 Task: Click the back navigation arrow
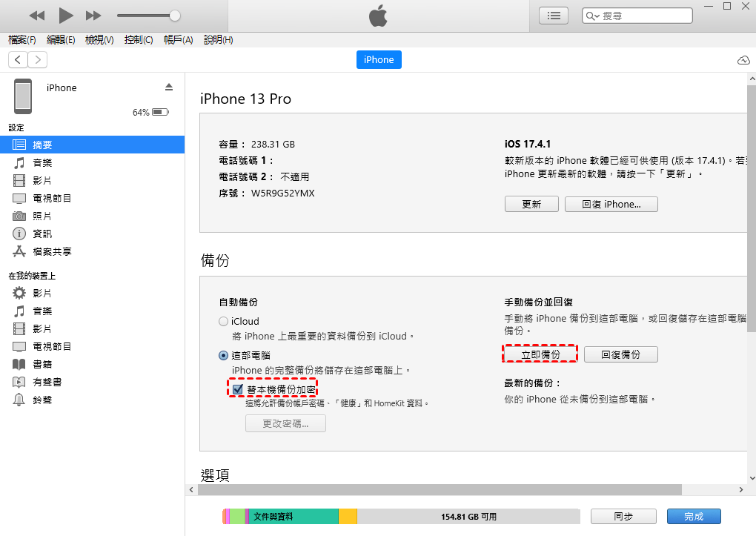point(18,60)
